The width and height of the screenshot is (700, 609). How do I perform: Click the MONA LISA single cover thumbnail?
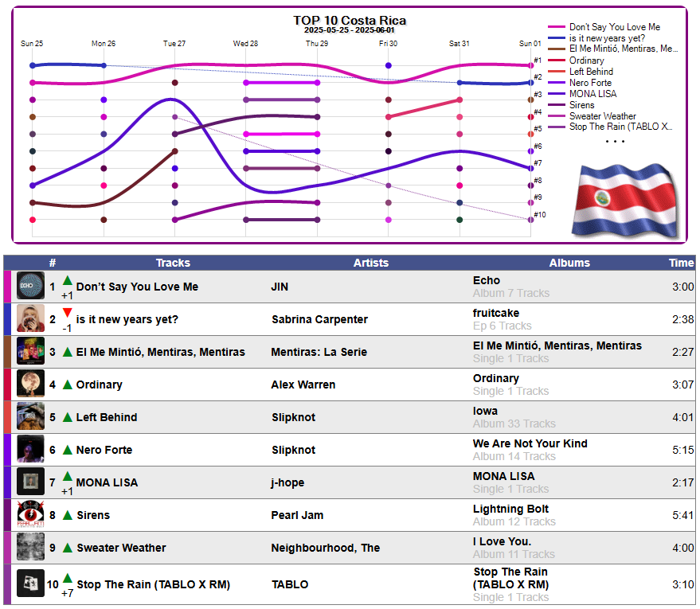click(30, 481)
